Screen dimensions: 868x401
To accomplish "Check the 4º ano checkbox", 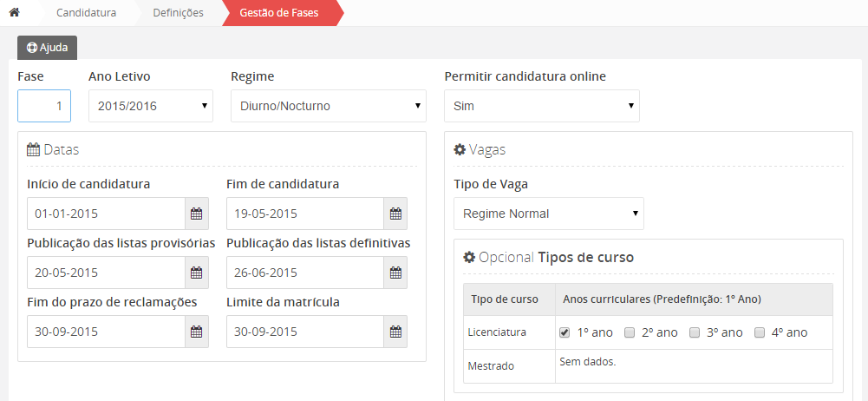I will coord(760,332).
